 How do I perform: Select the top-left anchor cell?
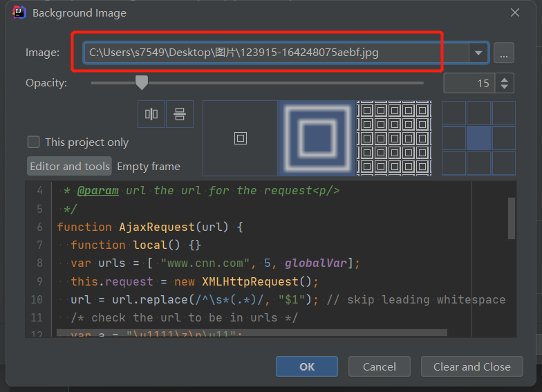click(x=454, y=113)
